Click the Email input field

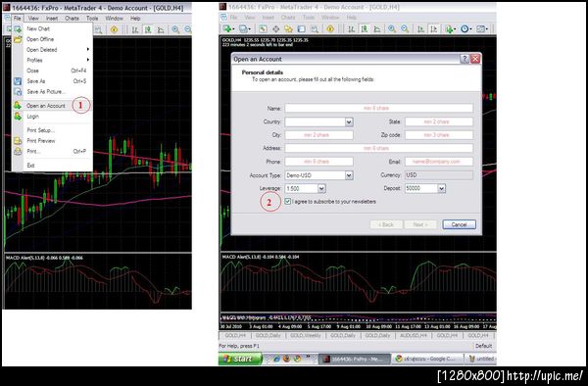(439, 162)
